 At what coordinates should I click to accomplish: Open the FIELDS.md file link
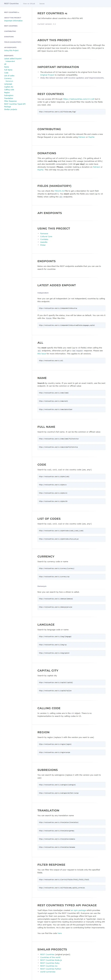pos(60,191)
